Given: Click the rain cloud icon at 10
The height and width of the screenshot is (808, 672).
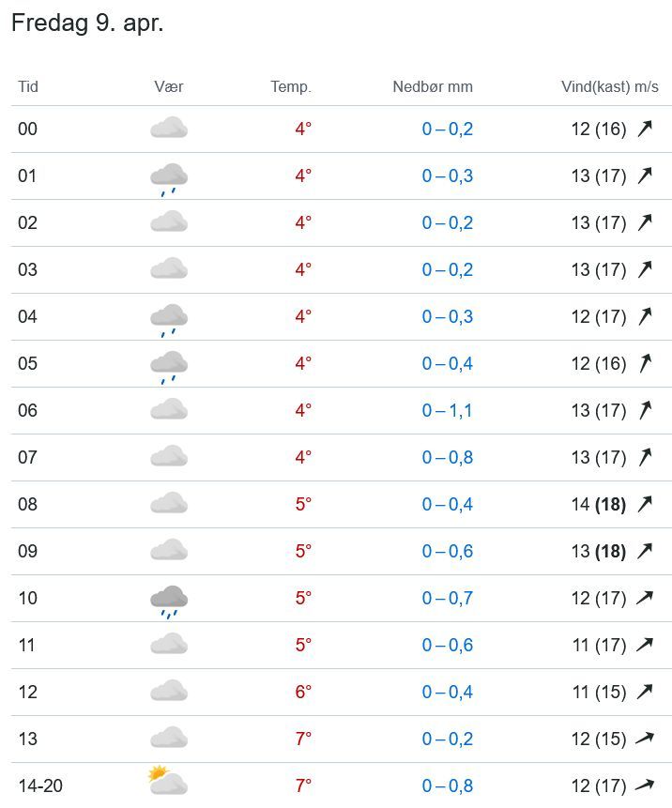Looking at the screenshot, I should coord(169,602).
